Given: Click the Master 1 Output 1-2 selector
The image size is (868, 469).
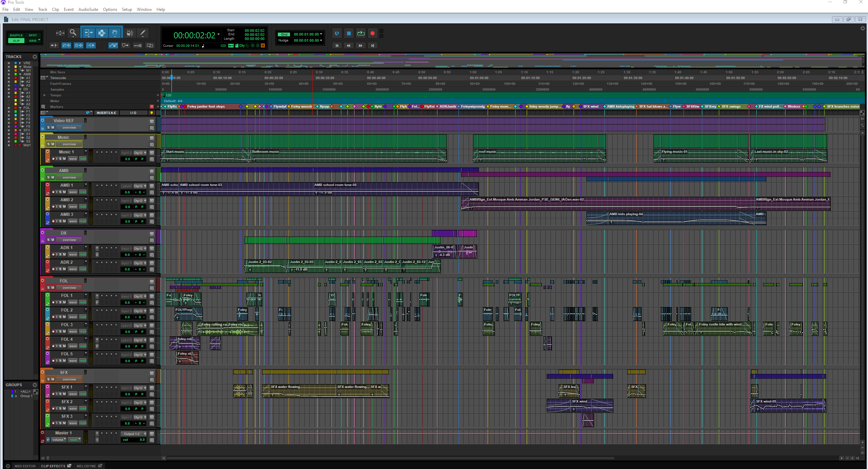Looking at the screenshot, I should [132, 434].
